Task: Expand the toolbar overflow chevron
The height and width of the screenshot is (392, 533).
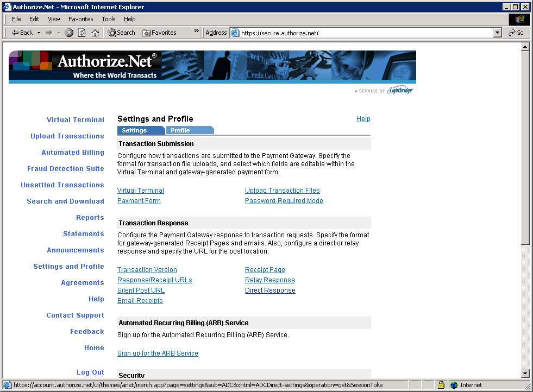Action: 197,32
